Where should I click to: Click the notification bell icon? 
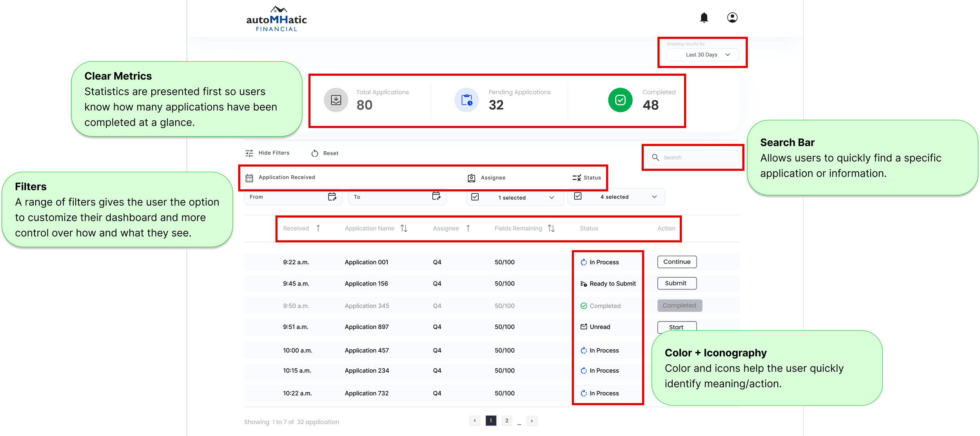(x=704, y=18)
